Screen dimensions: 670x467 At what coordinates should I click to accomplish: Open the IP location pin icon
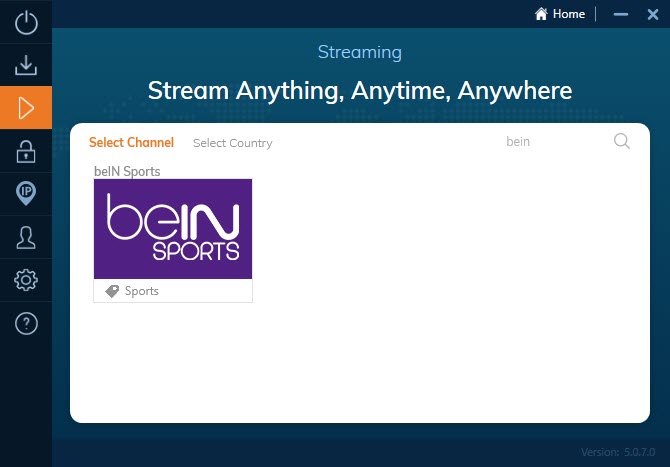[x=26, y=194]
